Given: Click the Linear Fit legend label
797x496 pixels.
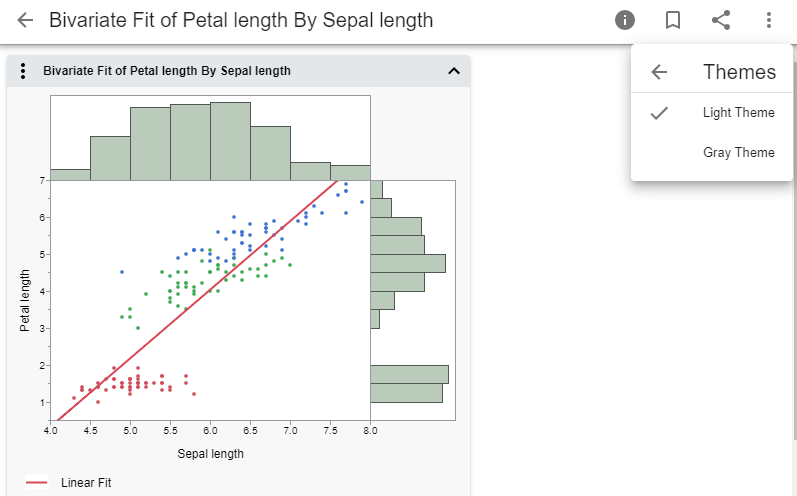Looking at the screenshot, I should tap(86, 483).
